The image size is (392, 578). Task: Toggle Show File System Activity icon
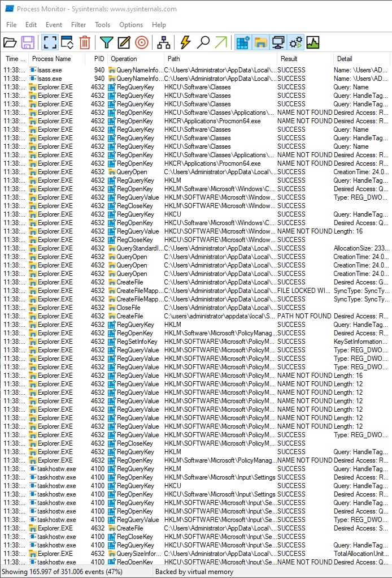260,42
